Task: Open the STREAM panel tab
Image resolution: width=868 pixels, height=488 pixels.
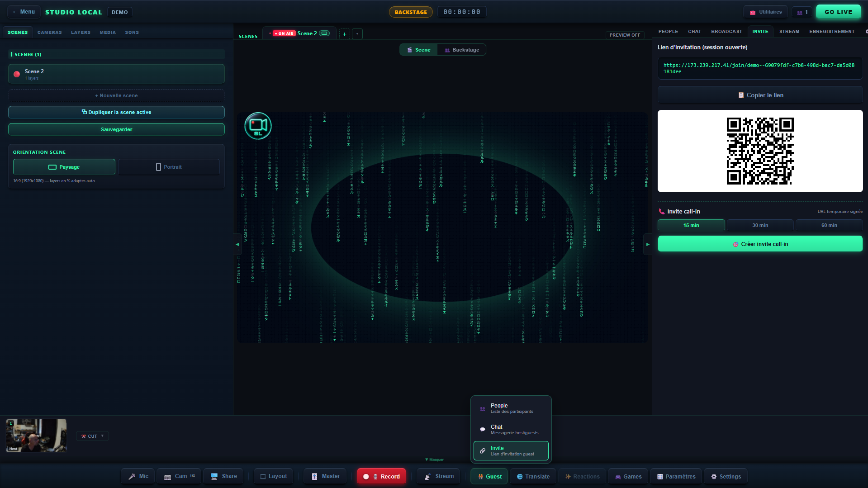Action: point(789,32)
